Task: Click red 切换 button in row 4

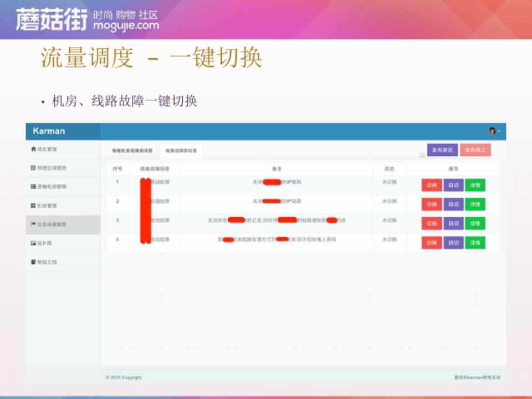Action: pyautogui.click(x=432, y=243)
